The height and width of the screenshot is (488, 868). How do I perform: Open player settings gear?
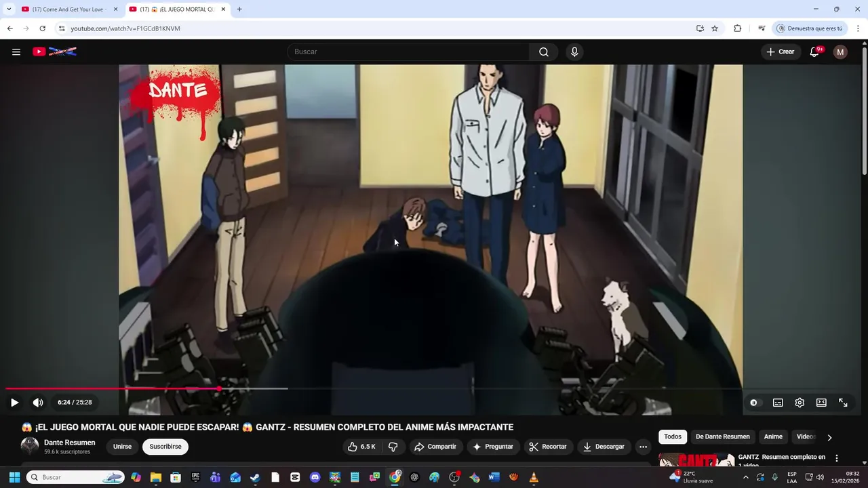coord(800,403)
